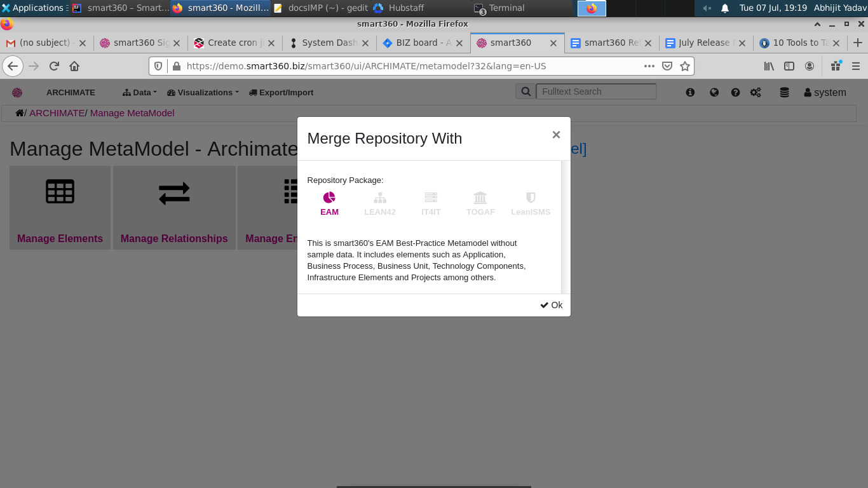The width and height of the screenshot is (868, 488).
Task: Bookmark this page with star icon
Action: pos(685,66)
